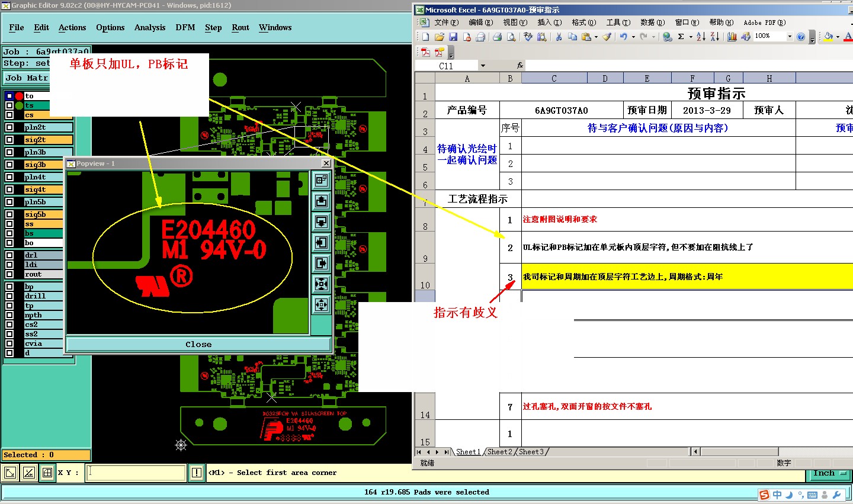Expand PDF toolbar options arrow
The width and height of the screenshot is (853, 504).
tap(451, 53)
